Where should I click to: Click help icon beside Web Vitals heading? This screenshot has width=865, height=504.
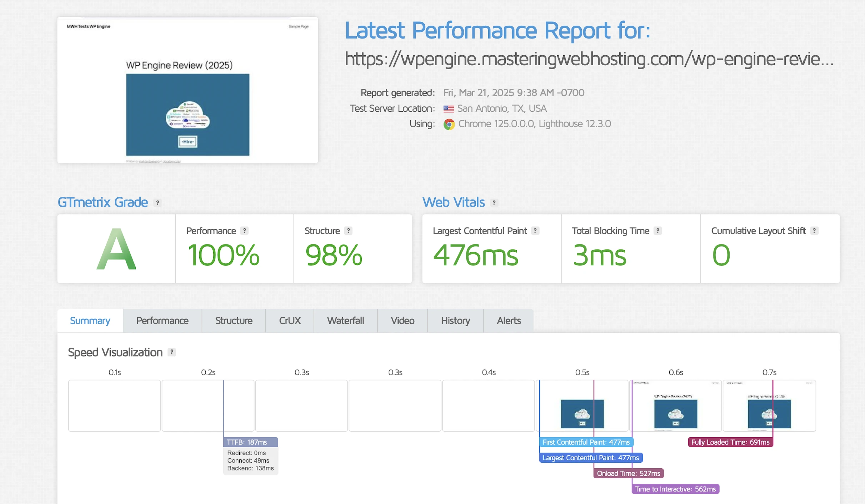point(494,203)
